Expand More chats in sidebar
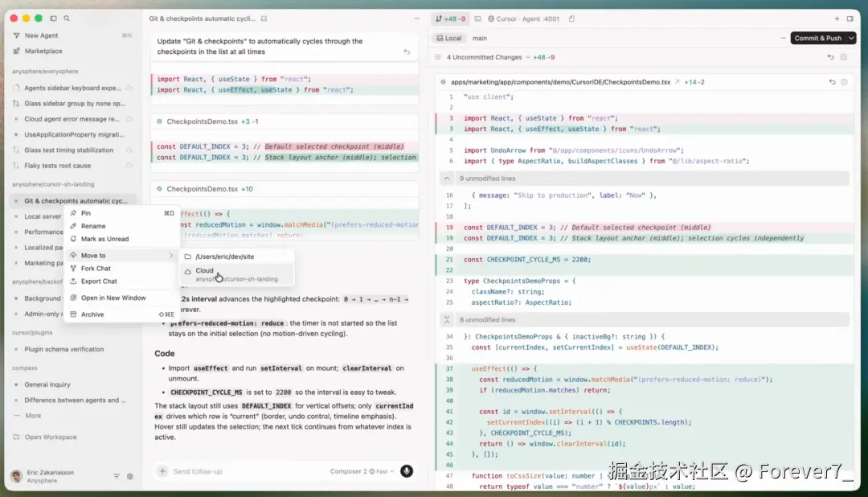The height and width of the screenshot is (497, 868). 33,416
